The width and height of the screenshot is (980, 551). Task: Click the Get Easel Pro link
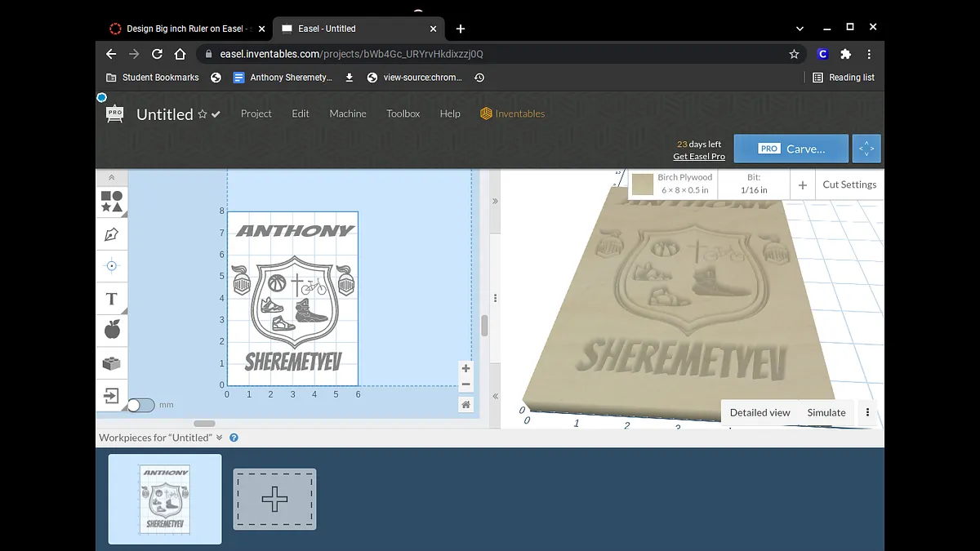tap(698, 156)
